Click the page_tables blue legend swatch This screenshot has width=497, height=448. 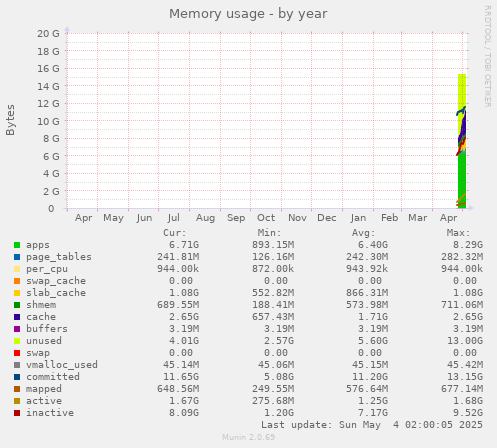pyautogui.click(x=17, y=257)
